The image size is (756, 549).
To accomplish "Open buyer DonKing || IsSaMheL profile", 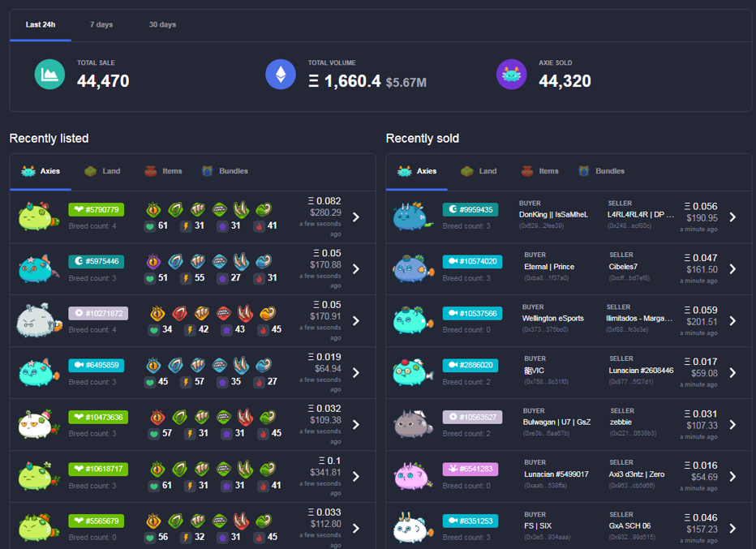I will (x=553, y=215).
